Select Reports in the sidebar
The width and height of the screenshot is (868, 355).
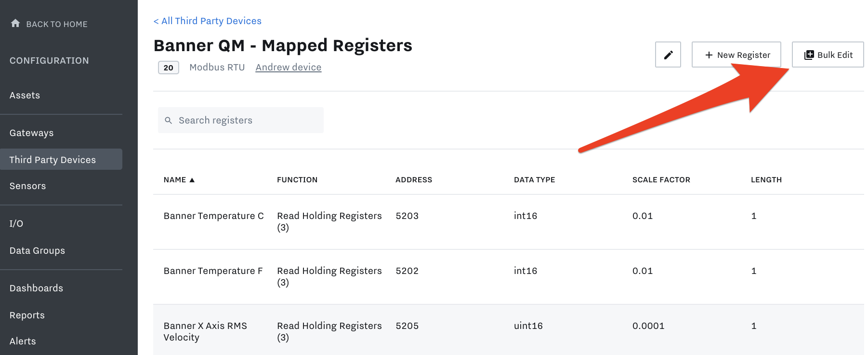pos(27,315)
